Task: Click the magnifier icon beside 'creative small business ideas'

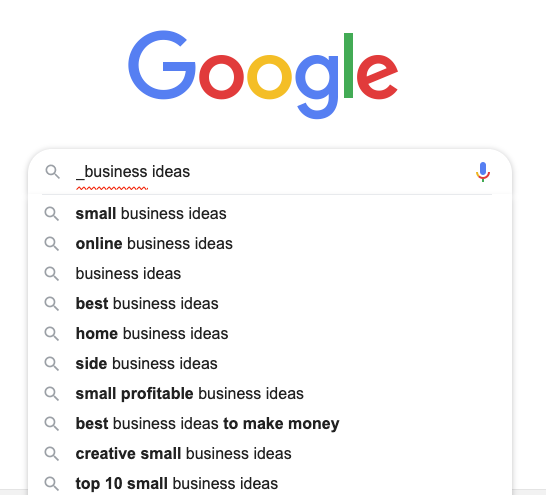Action: pos(52,454)
